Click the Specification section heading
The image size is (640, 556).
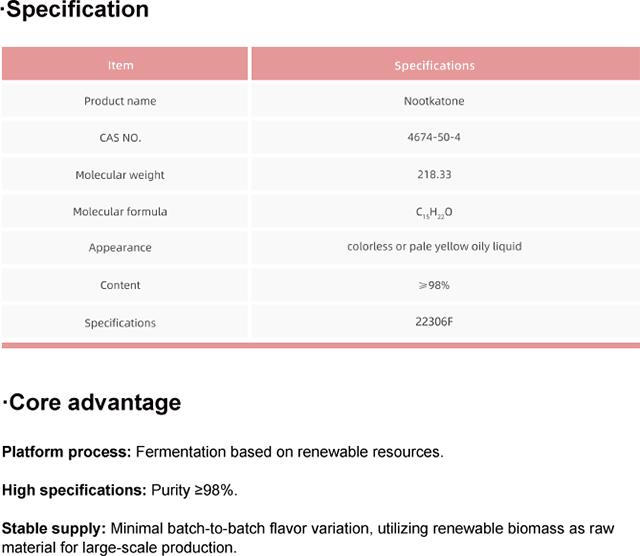click(x=76, y=11)
